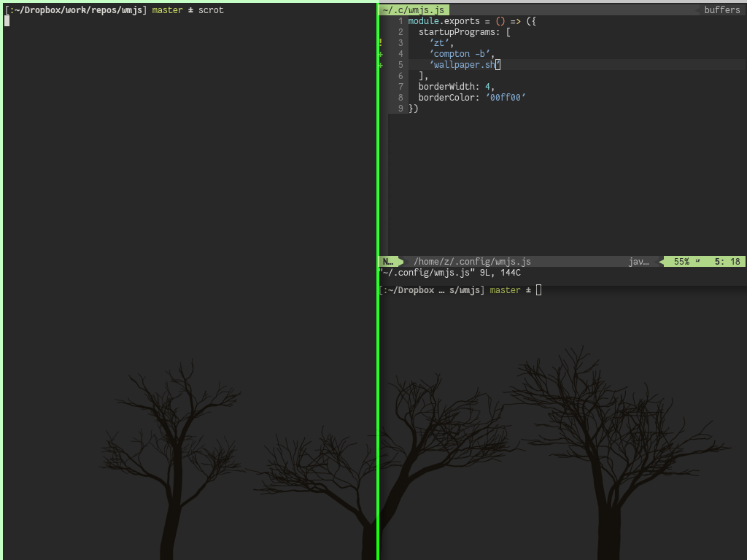Click the '±' git status symbol in left terminal prompt
The width and height of the screenshot is (747, 560).
[x=190, y=10]
